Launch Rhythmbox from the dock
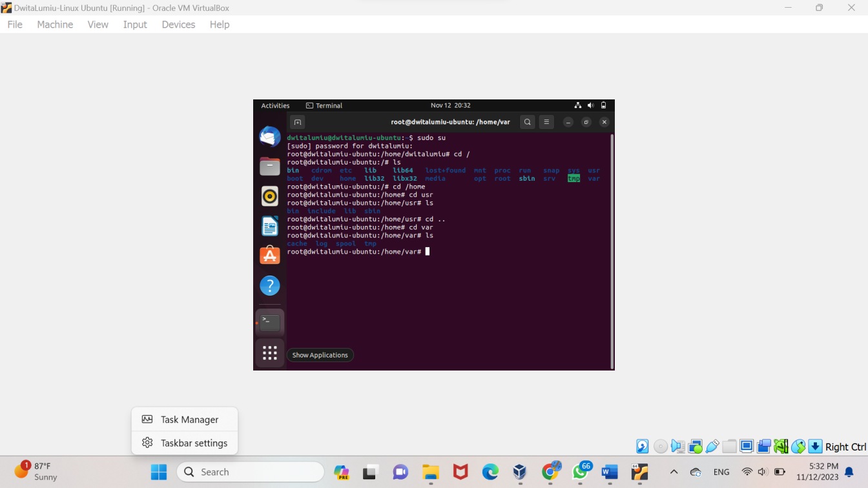 [x=270, y=196]
